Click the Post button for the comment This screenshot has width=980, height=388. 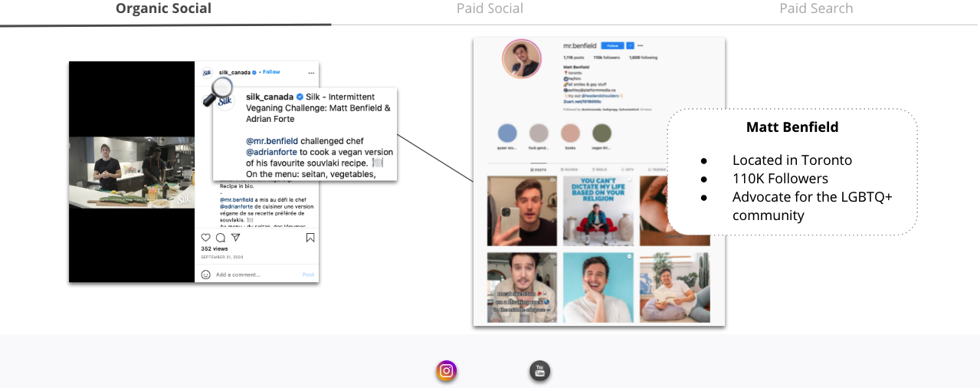point(308,275)
